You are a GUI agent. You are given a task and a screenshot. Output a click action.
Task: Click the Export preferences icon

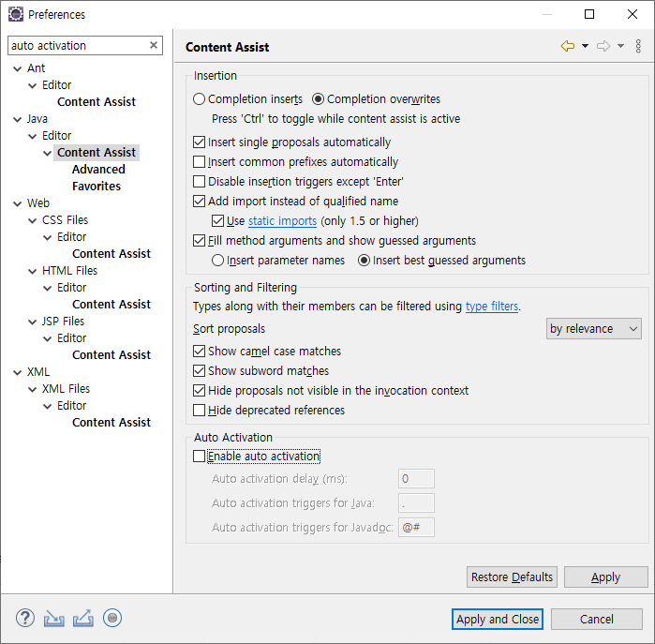click(x=83, y=619)
